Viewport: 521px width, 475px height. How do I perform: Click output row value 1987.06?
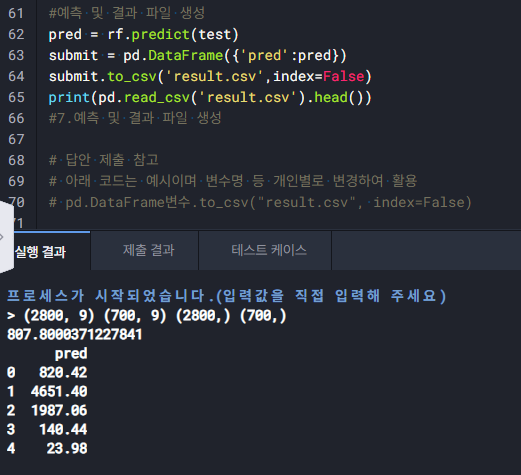click(x=59, y=410)
